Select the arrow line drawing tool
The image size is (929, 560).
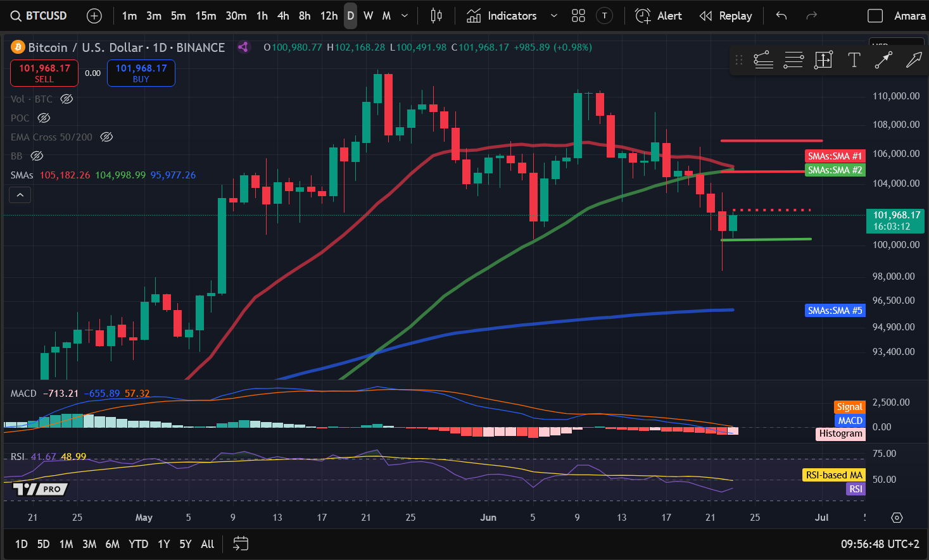883,60
